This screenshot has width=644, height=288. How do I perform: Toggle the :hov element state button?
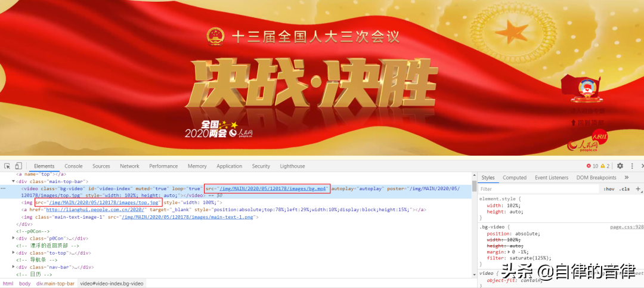click(x=609, y=189)
